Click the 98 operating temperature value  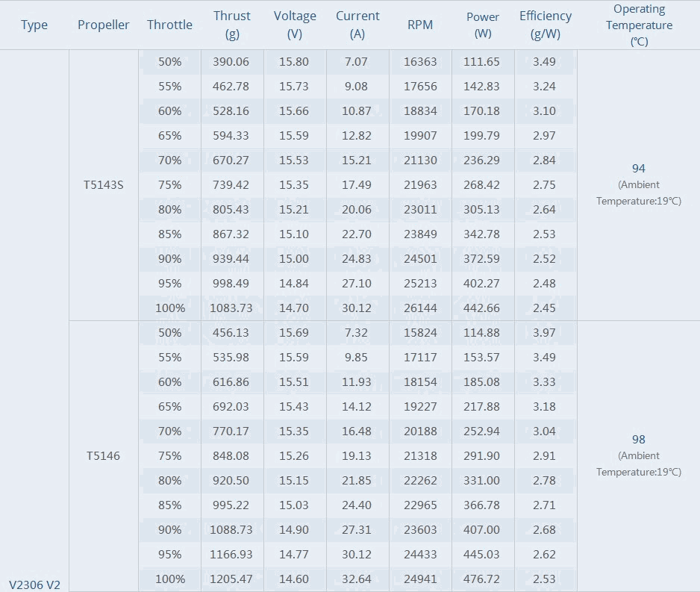[x=638, y=439]
